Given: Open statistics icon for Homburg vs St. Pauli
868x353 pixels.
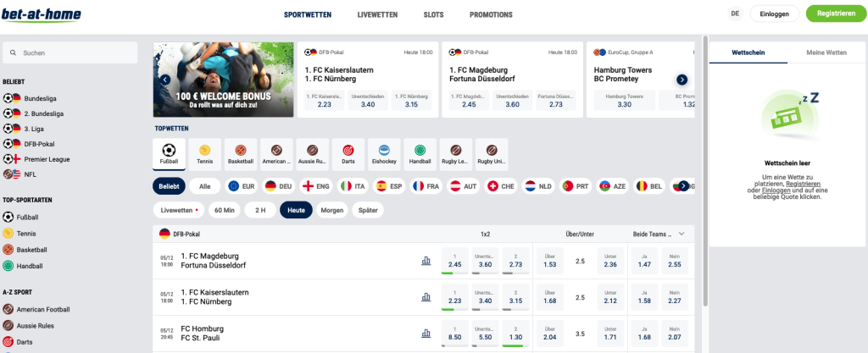Looking at the screenshot, I should click(426, 334).
